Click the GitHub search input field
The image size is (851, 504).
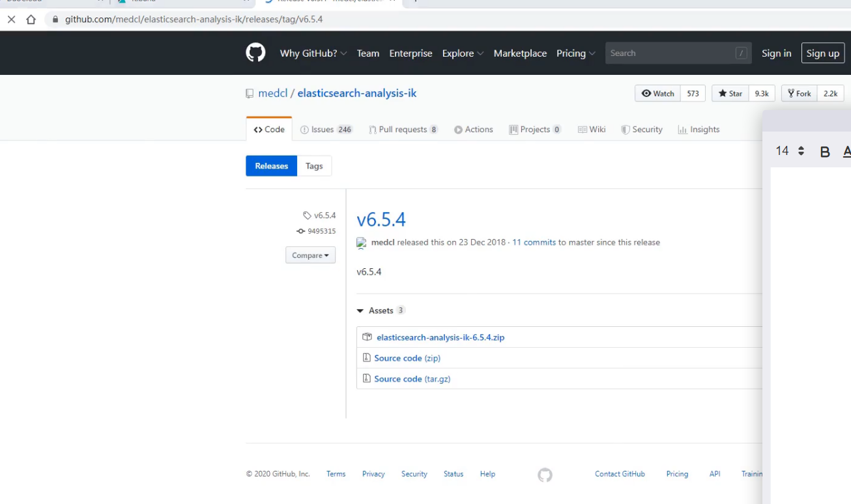click(x=671, y=53)
